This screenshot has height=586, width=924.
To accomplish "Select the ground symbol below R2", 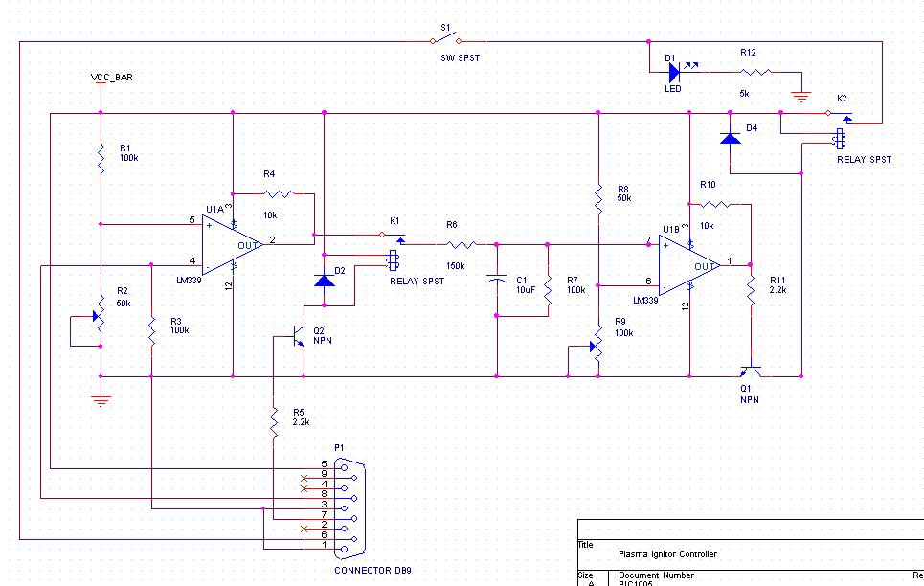I will pyautogui.click(x=101, y=401).
